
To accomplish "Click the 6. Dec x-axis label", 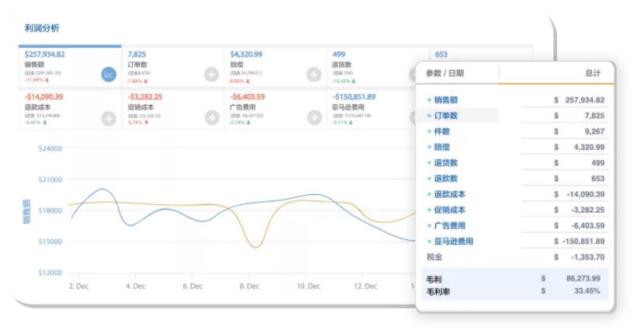I will pyautogui.click(x=192, y=286).
